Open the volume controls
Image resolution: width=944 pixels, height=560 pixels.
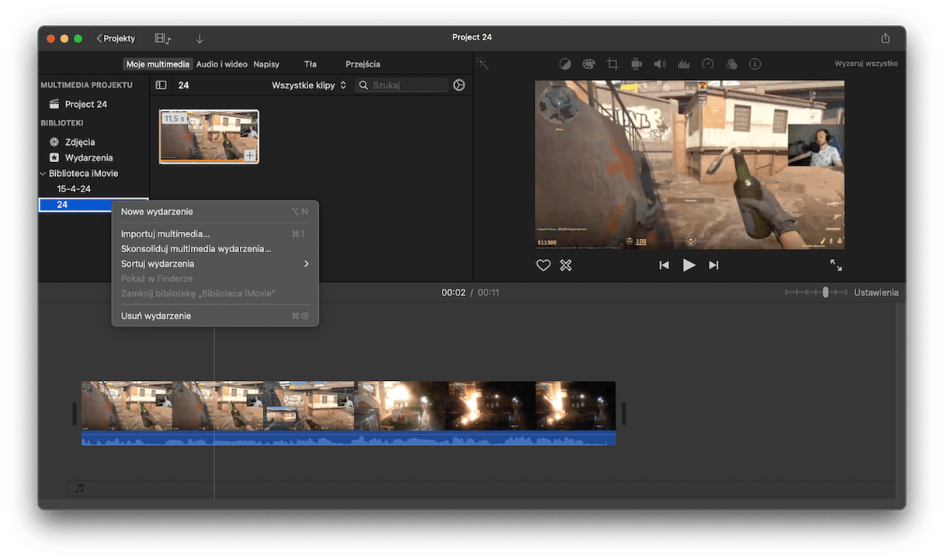tap(660, 64)
